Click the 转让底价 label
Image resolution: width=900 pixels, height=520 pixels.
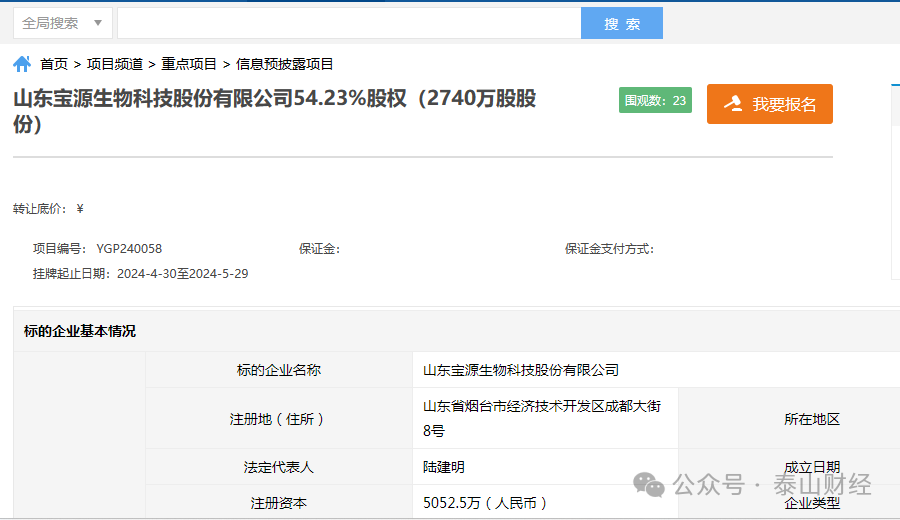[40, 208]
